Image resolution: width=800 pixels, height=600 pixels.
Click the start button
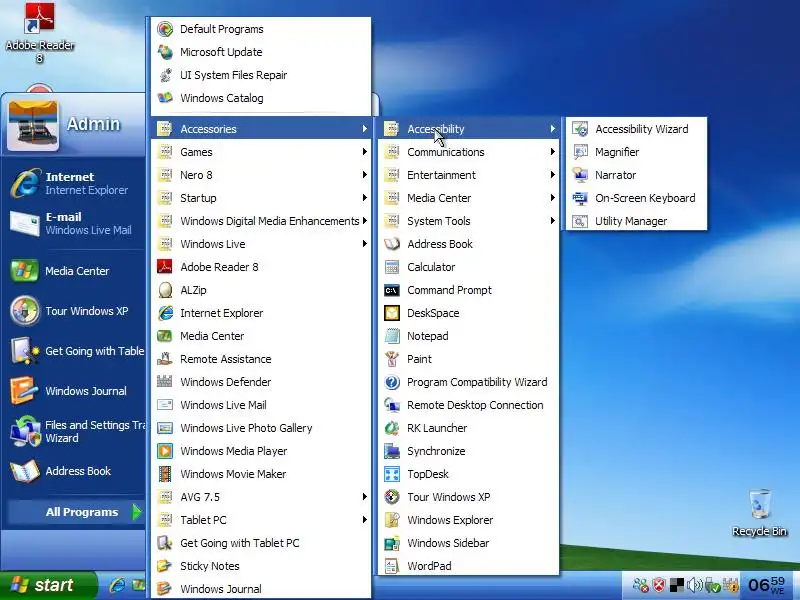point(47,585)
